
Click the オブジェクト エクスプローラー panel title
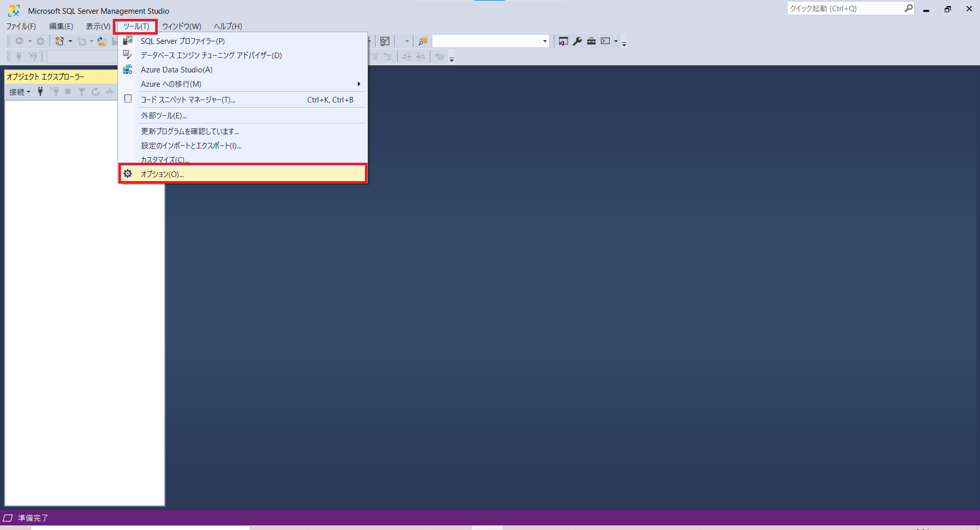45,77
